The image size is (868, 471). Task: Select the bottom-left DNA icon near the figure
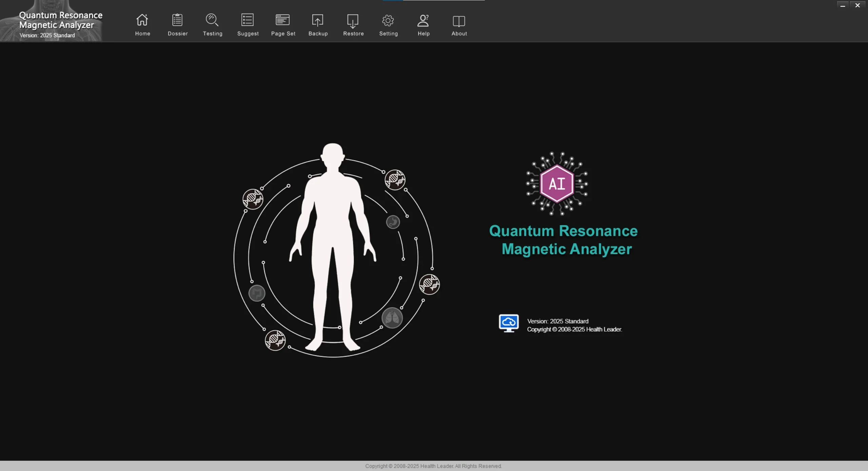click(275, 340)
